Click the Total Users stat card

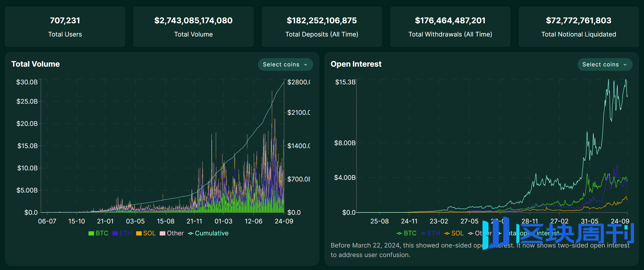click(x=65, y=27)
